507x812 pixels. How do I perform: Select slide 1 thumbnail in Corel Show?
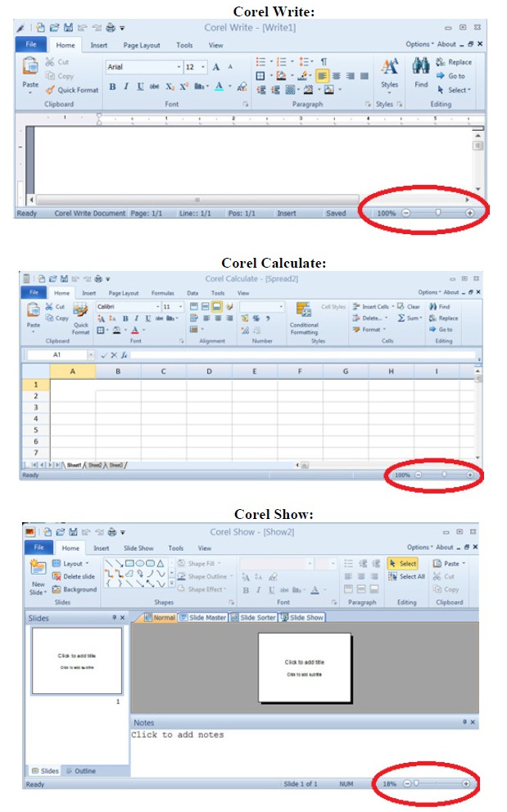coord(77,661)
